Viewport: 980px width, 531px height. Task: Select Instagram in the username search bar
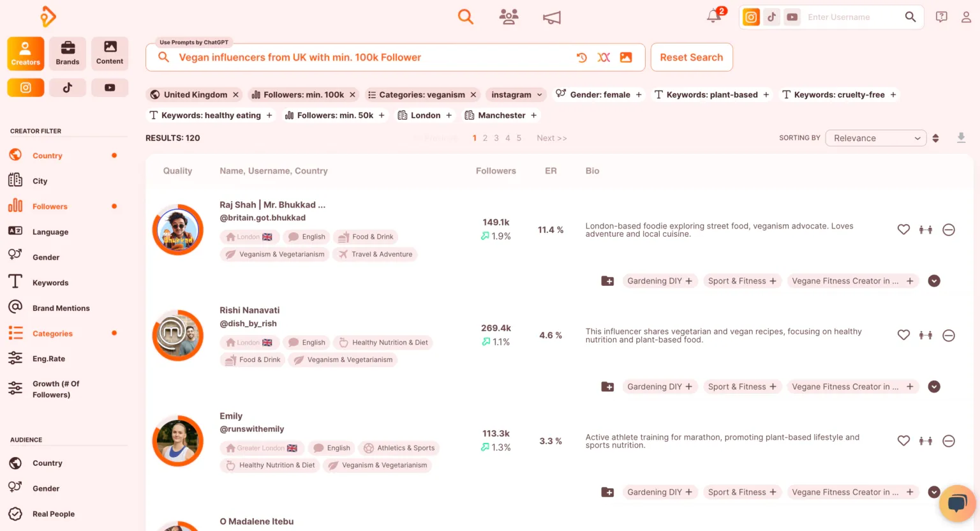pyautogui.click(x=752, y=17)
